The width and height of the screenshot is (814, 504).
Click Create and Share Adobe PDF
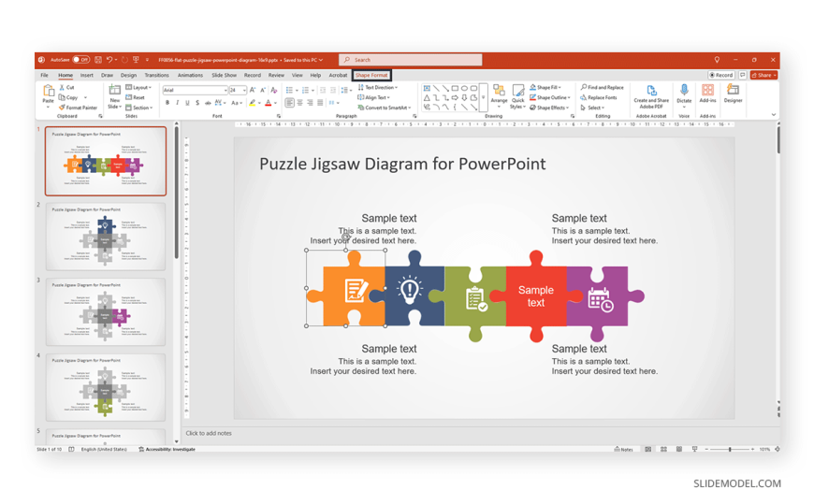point(651,96)
